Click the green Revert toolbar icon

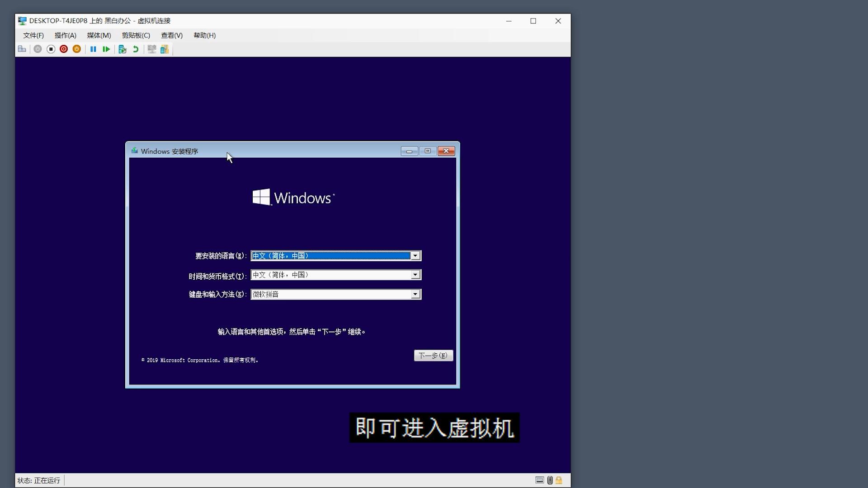click(x=135, y=49)
